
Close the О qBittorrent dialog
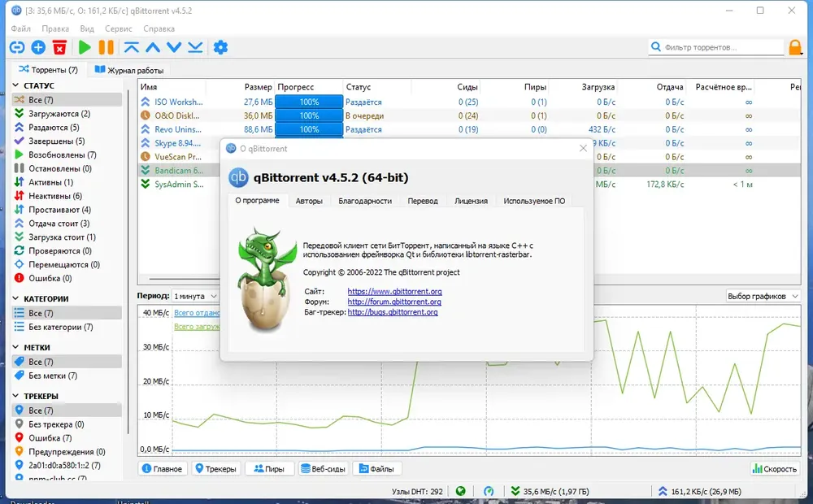pyautogui.click(x=583, y=148)
